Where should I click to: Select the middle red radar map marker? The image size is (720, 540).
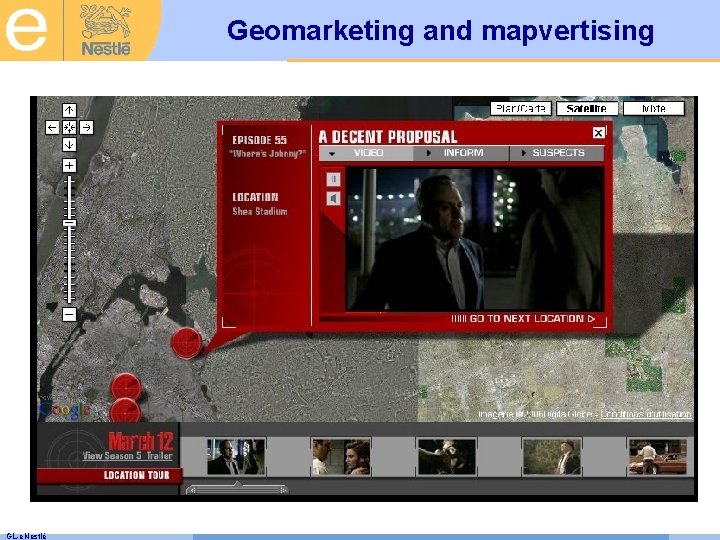pos(126,388)
